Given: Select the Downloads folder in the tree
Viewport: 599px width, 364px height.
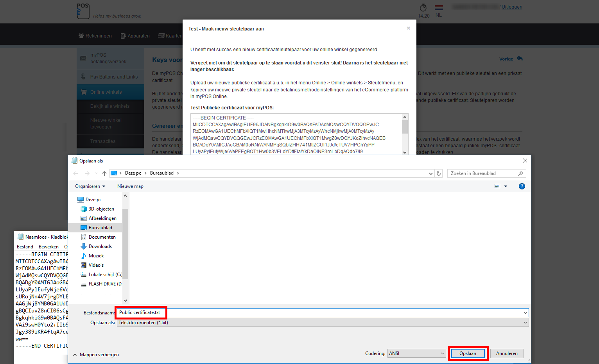Looking at the screenshot, I should pyautogui.click(x=100, y=246).
